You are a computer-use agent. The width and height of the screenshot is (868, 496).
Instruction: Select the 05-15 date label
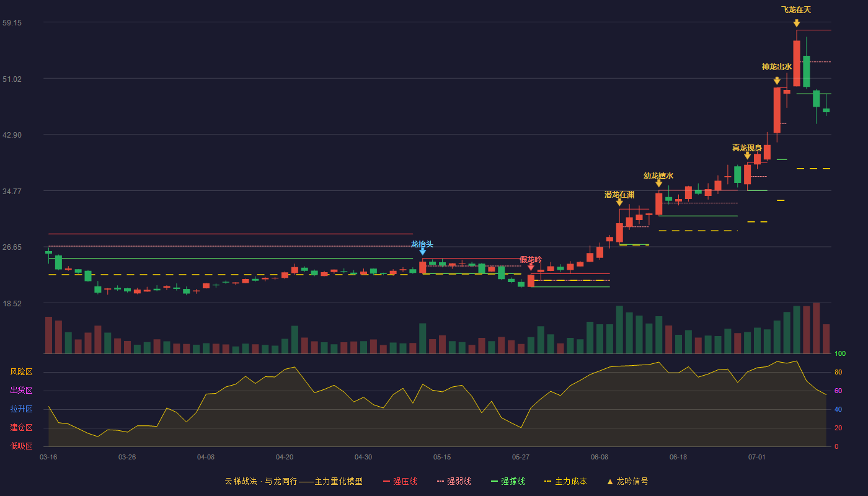pyautogui.click(x=442, y=457)
